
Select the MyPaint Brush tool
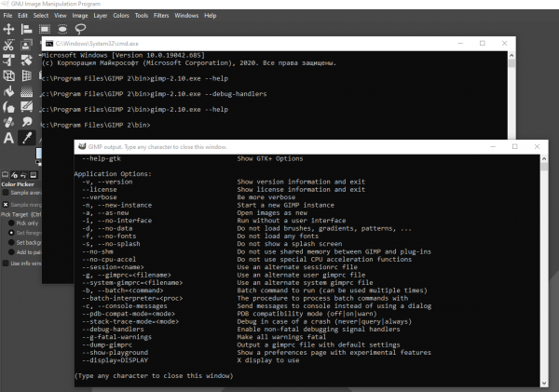[26, 106]
